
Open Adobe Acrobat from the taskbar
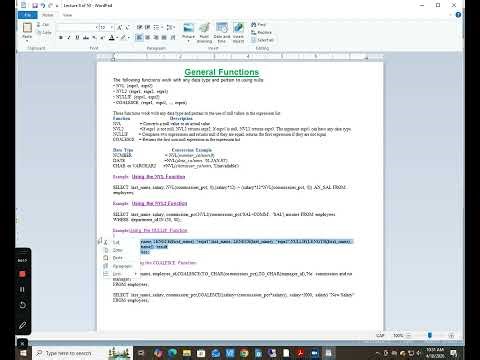[x=300, y=353]
